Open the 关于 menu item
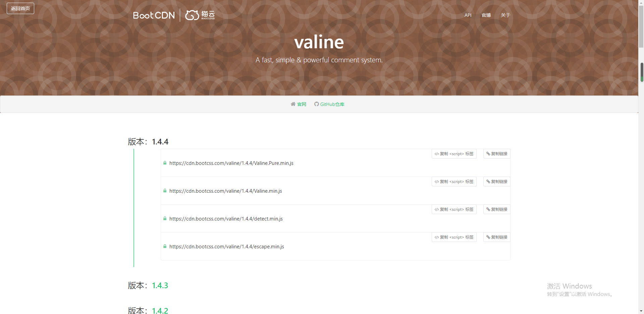The height and width of the screenshot is (314, 644). pyautogui.click(x=505, y=15)
